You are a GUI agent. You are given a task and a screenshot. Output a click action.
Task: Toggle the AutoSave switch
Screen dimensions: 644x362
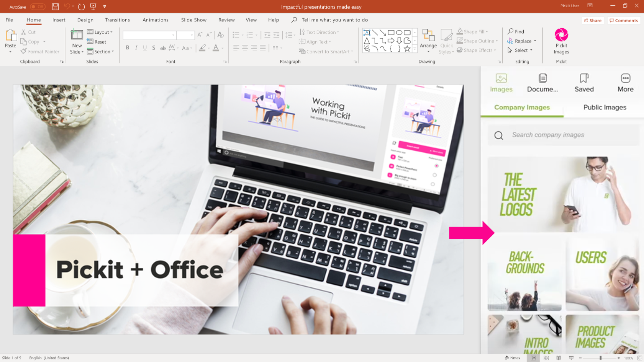point(38,7)
